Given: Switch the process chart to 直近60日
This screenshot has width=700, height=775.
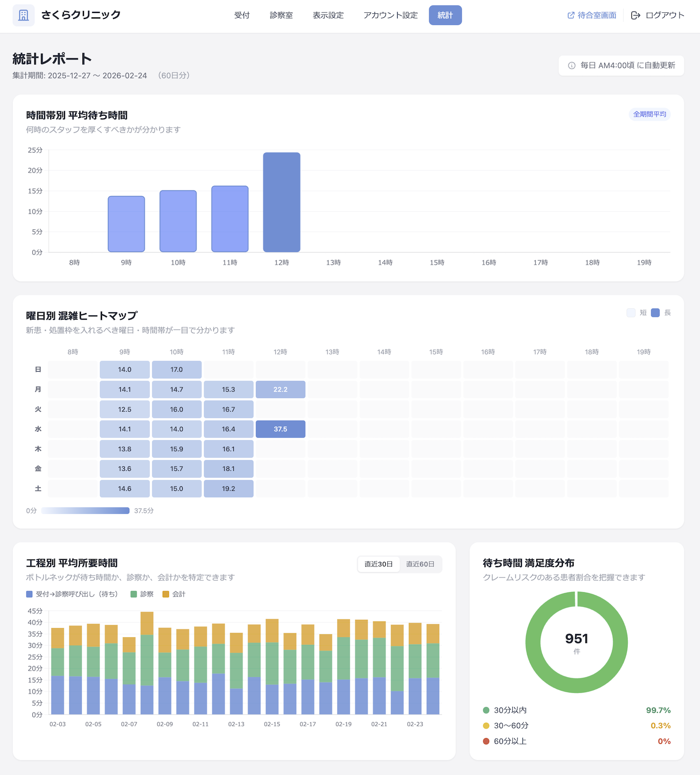Looking at the screenshot, I should 420,564.
